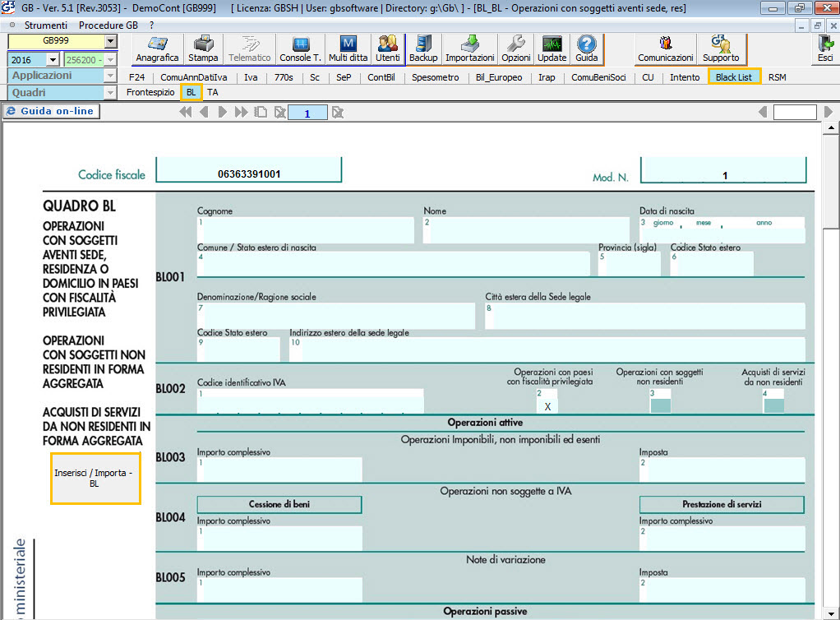Launch Console T. from toolbar

pyautogui.click(x=300, y=49)
